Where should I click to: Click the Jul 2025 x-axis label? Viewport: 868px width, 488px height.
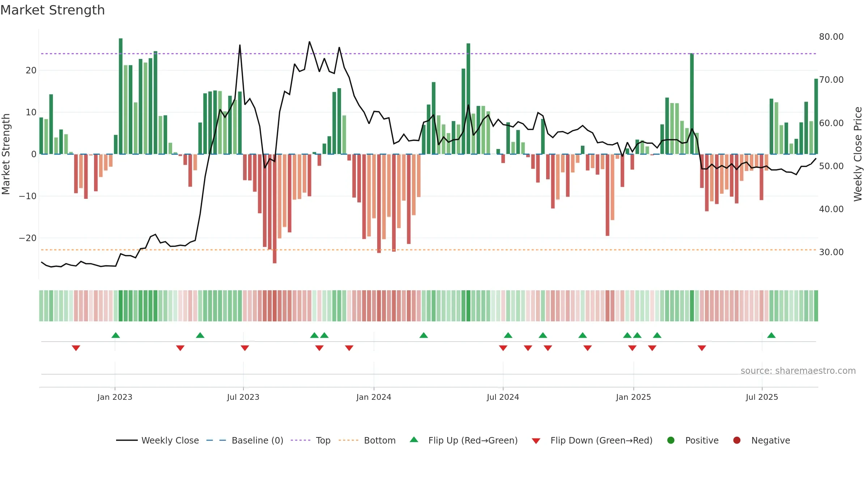pos(762,397)
